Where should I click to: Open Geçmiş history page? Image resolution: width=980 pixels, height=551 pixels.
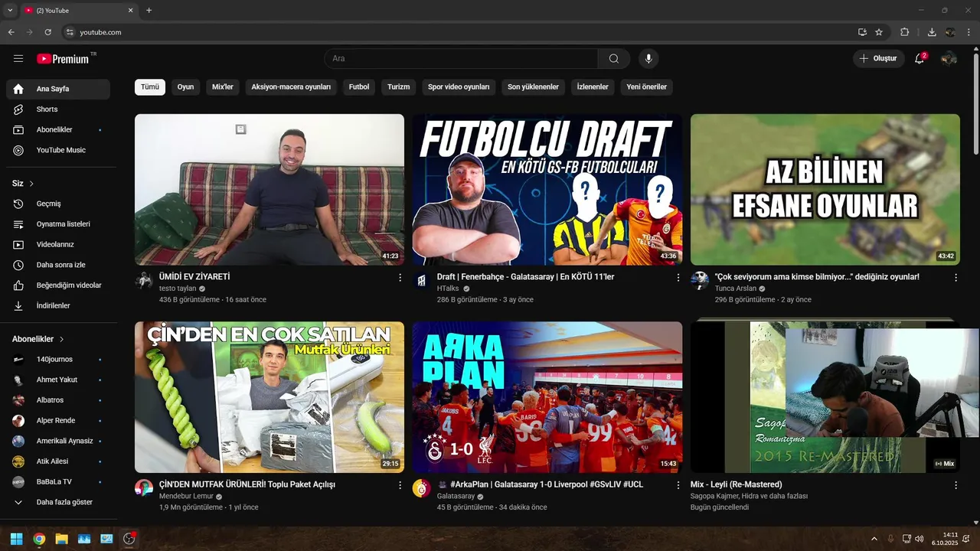(58, 204)
